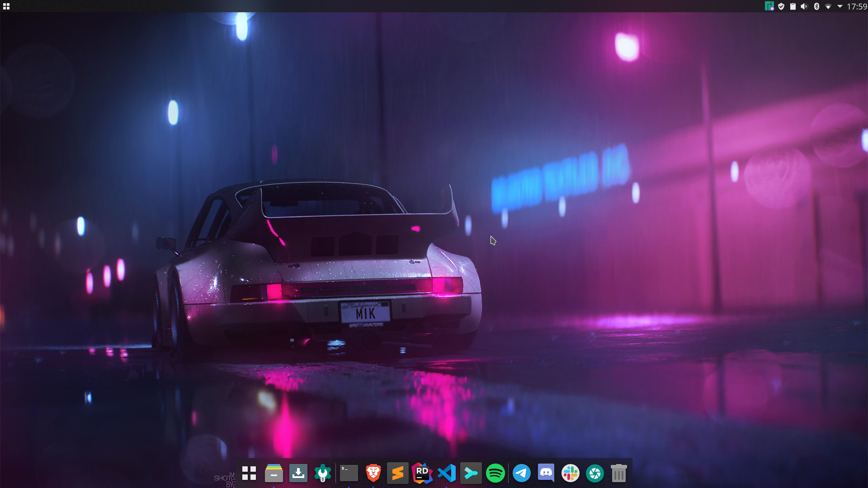Open Brave browser from the dock
868x488 pixels.
point(373,473)
